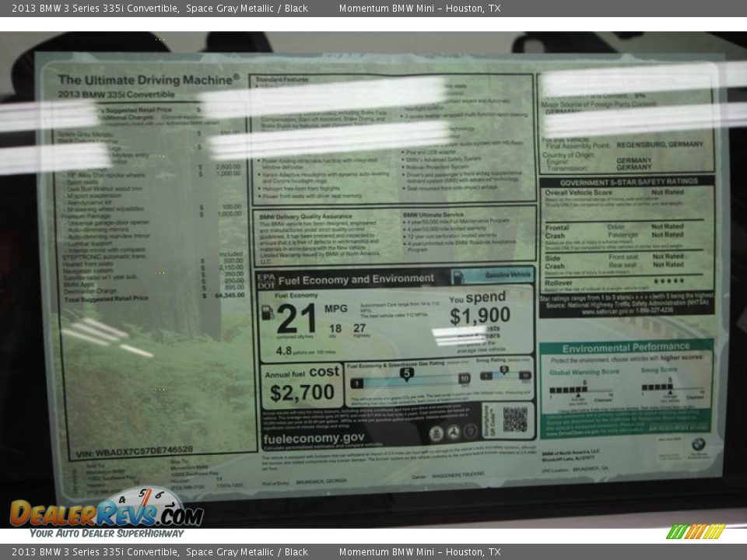Click the '18' city MPG value
Screen dimensions: 747x560
(x=335, y=328)
